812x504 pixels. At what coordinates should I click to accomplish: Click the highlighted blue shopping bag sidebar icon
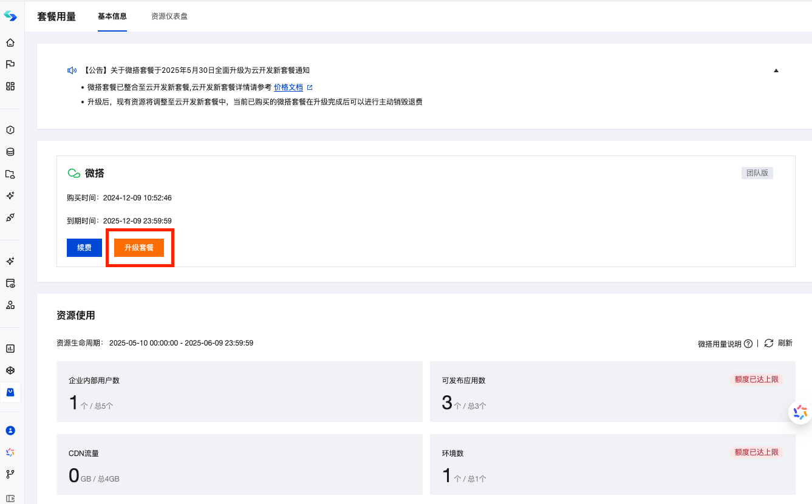coord(10,392)
